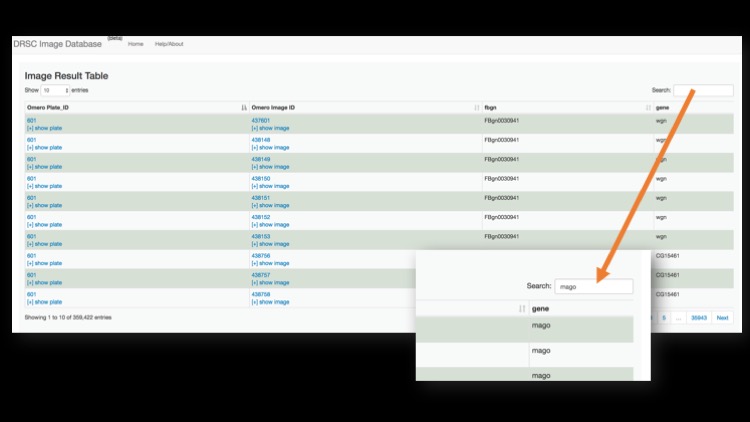This screenshot has width=750, height=422.
Task: Open plate 601 link in 438758 row
Action: (x=32, y=294)
